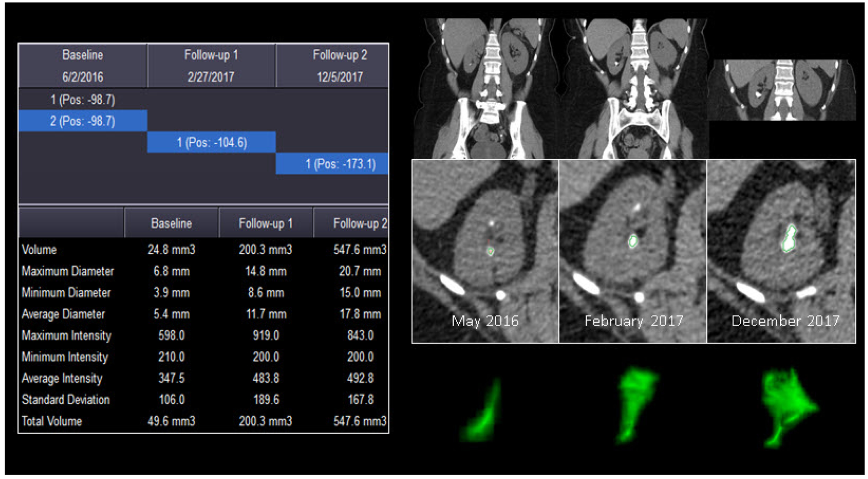This screenshot has width=868, height=479.
Task: Pick finding 1 (Pos: -104.6)
Action: coord(212,142)
